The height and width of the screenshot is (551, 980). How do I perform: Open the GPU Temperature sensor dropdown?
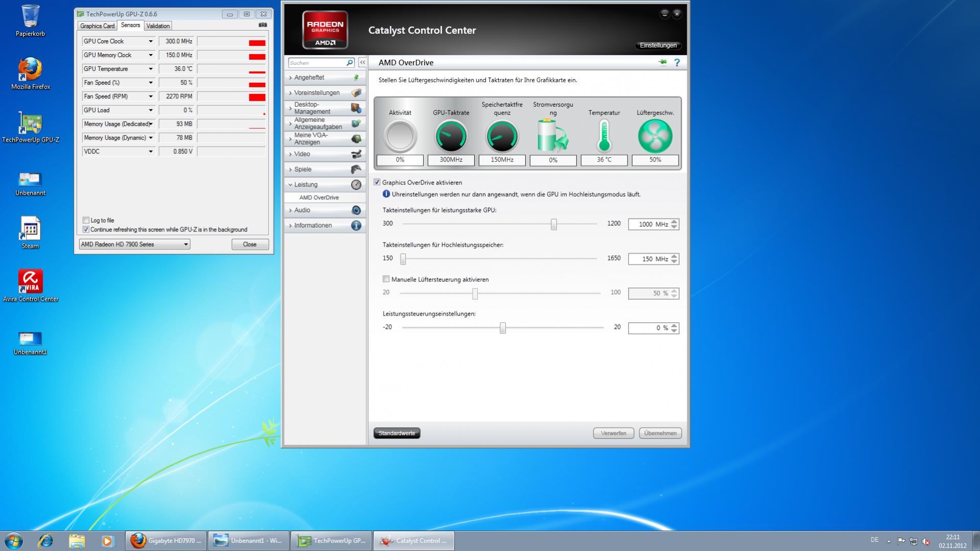tap(151, 69)
